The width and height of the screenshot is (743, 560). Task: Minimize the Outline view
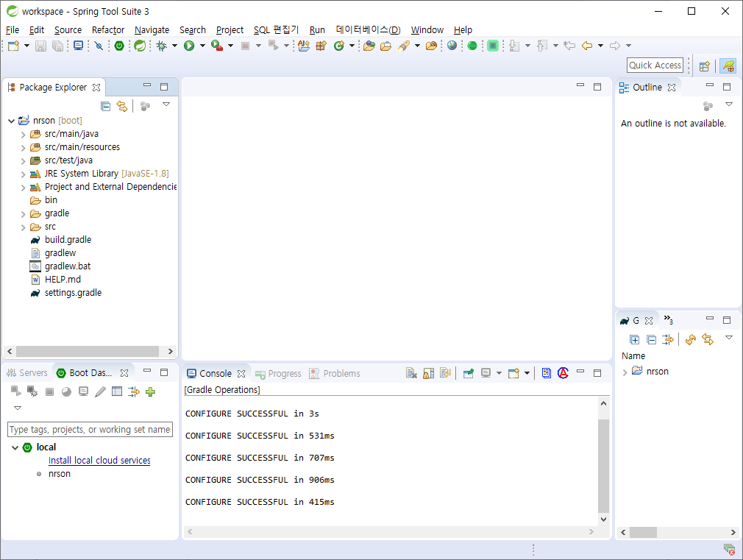pos(709,85)
